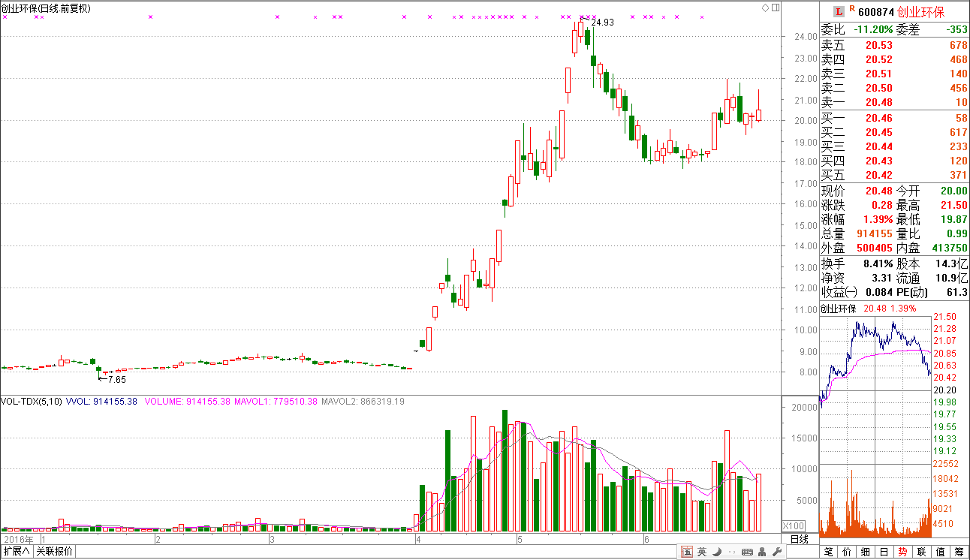Click the 外盘 value 500405
Screen dimensions: 970x560
coord(875,248)
